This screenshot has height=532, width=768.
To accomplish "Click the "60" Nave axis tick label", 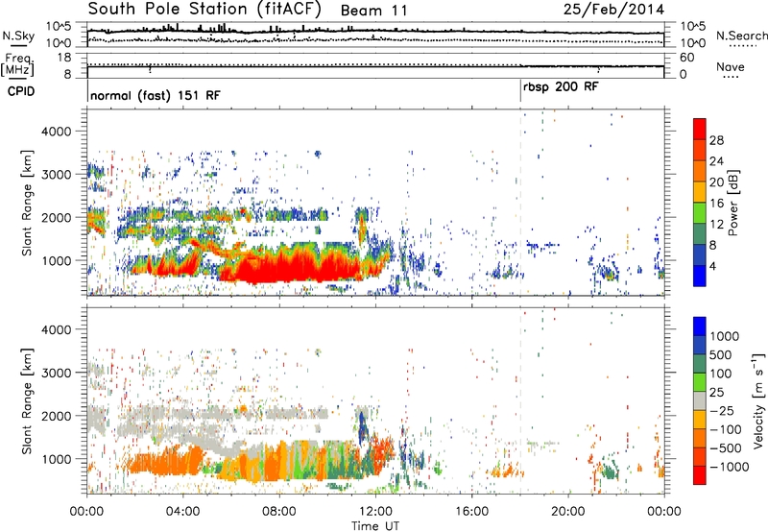I will 686,58.
